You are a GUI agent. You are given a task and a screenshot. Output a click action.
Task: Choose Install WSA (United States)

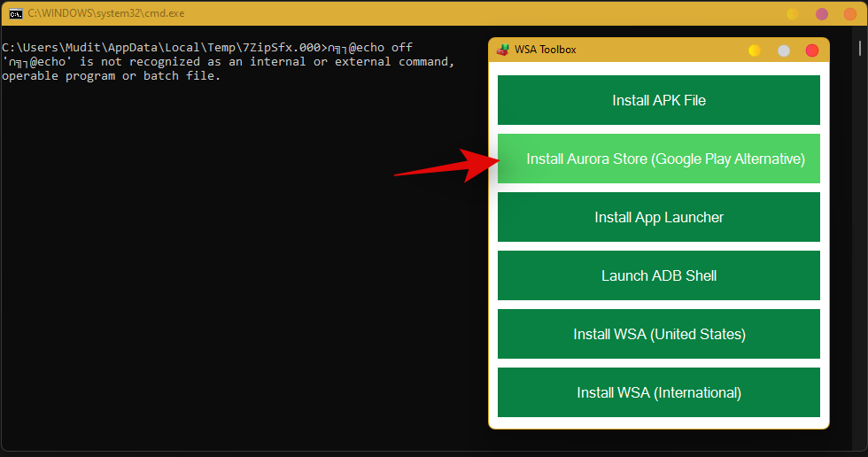pyautogui.click(x=658, y=334)
